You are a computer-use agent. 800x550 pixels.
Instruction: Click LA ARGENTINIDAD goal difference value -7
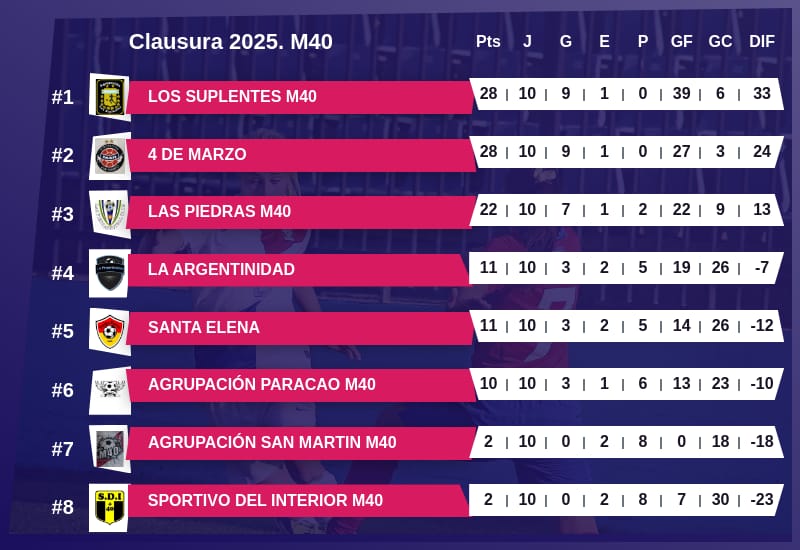(762, 268)
